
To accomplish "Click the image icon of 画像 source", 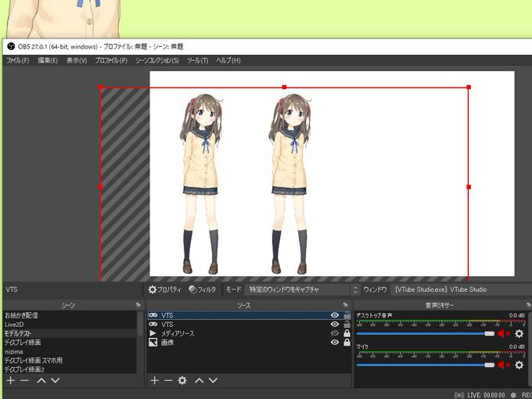I will [x=153, y=343].
